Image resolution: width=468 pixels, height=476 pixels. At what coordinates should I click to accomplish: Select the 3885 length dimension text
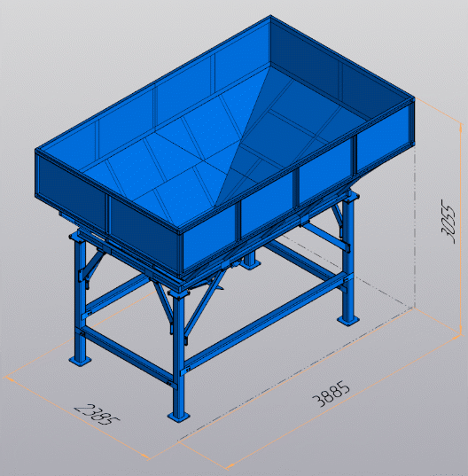click(x=331, y=394)
